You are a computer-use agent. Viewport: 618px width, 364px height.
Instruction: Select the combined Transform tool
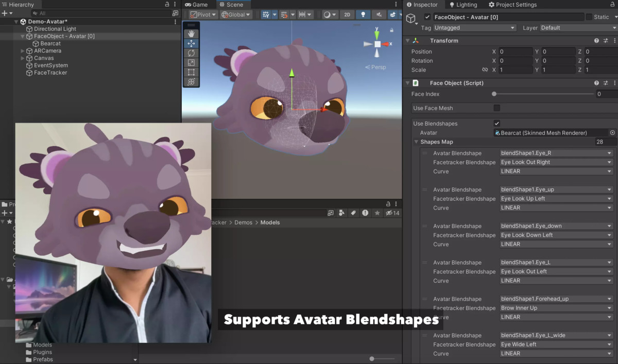[192, 82]
